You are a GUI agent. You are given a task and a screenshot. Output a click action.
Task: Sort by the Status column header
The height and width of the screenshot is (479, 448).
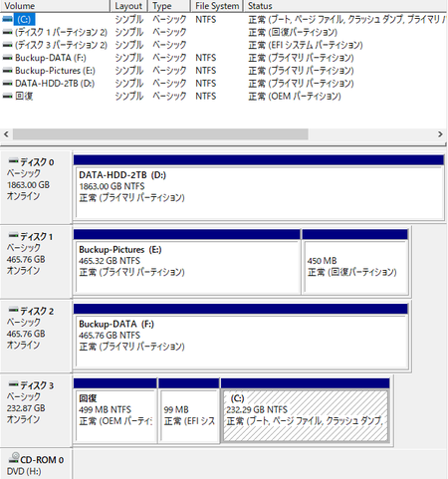[x=345, y=6]
